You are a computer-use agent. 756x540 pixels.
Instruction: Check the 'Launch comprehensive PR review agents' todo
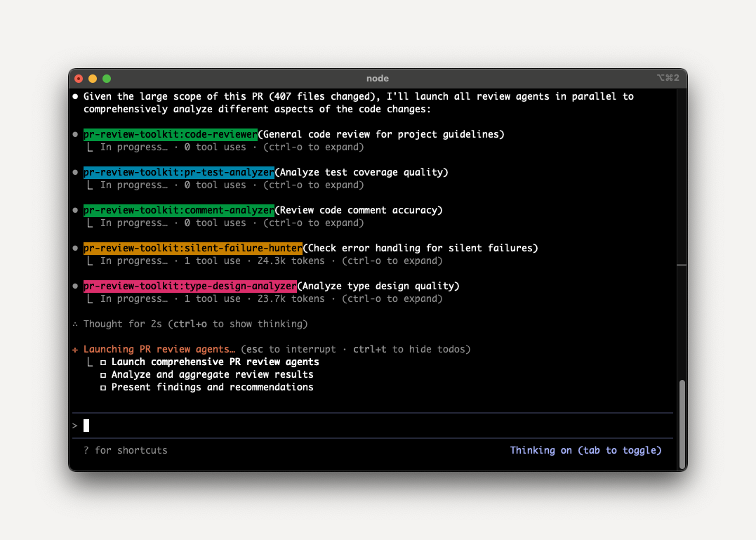tap(102, 362)
